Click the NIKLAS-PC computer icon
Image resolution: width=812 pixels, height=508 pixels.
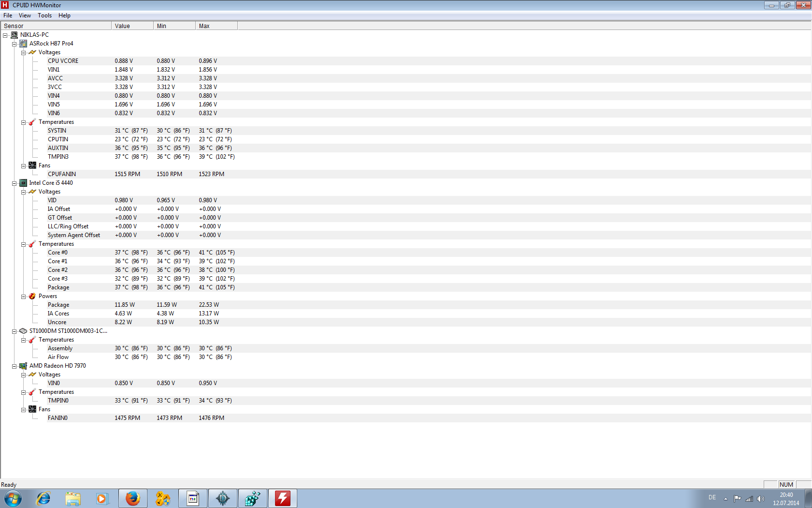coord(14,35)
